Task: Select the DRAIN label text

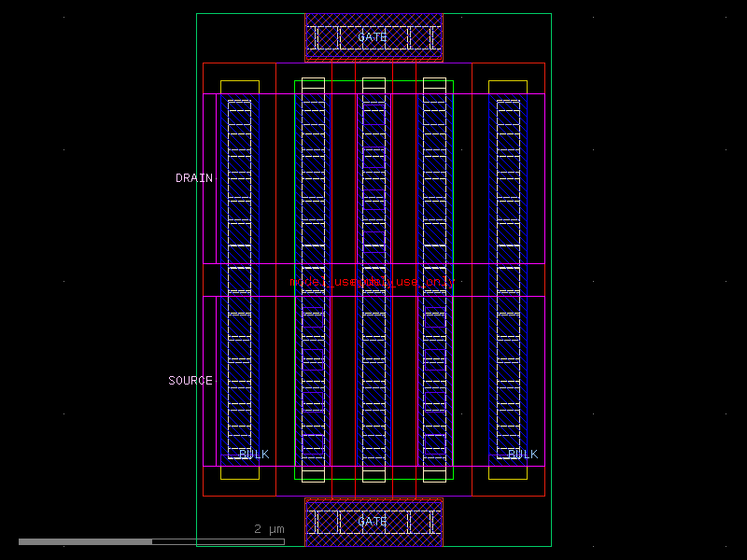Action: [x=193, y=178]
